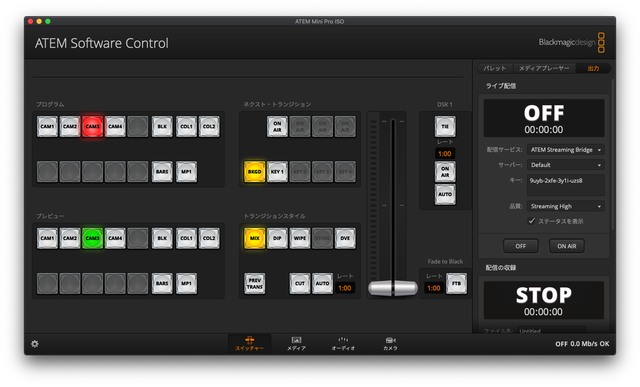Open the カメラ control page icon
The height and width of the screenshot is (387, 640).
coord(390,343)
